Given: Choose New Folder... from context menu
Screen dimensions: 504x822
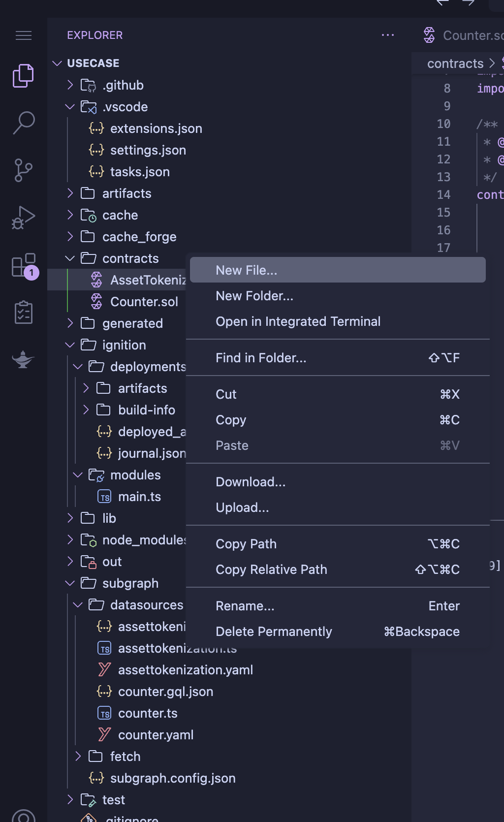Looking at the screenshot, I should (338, 296).
